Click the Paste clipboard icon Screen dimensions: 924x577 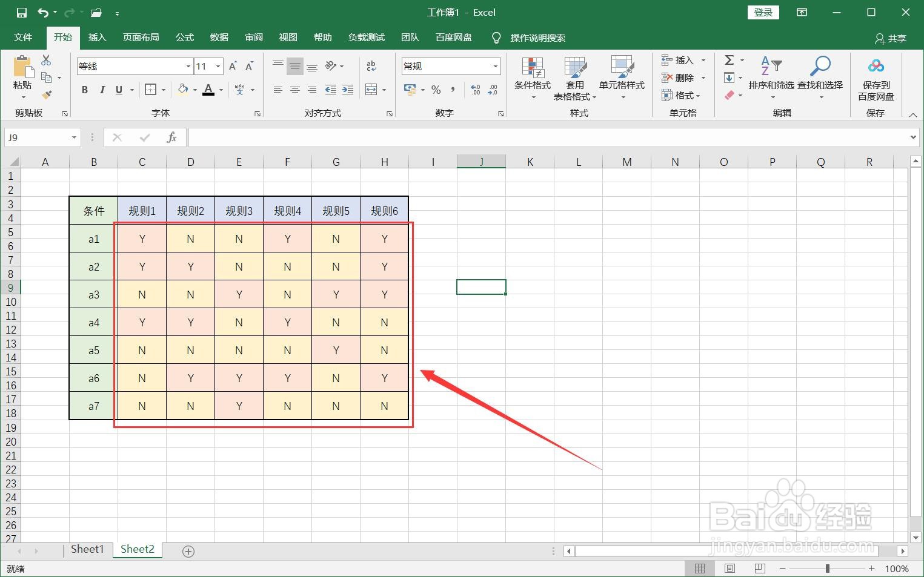point(22,66)
